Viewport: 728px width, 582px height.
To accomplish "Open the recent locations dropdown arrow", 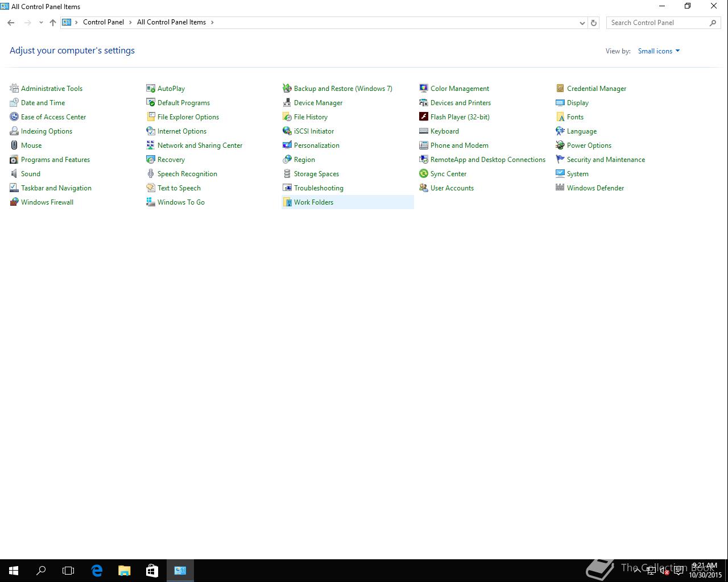I will 41,23.
